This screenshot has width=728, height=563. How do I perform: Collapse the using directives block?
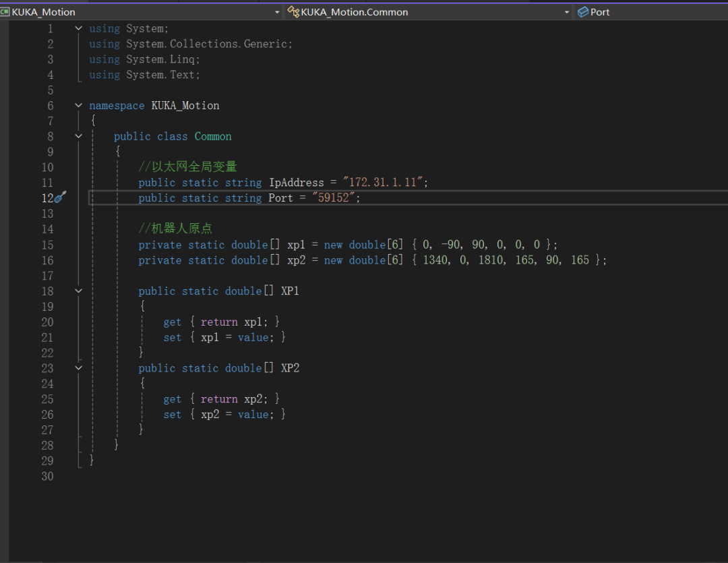[x=78, y=28]
